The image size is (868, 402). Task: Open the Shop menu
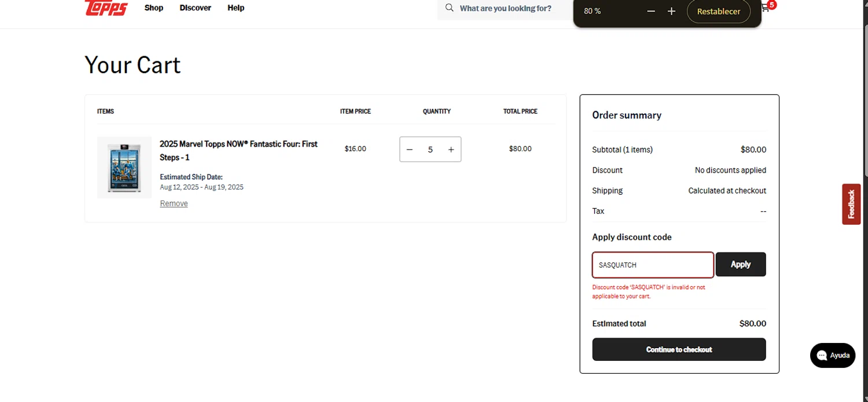[154, 8]
